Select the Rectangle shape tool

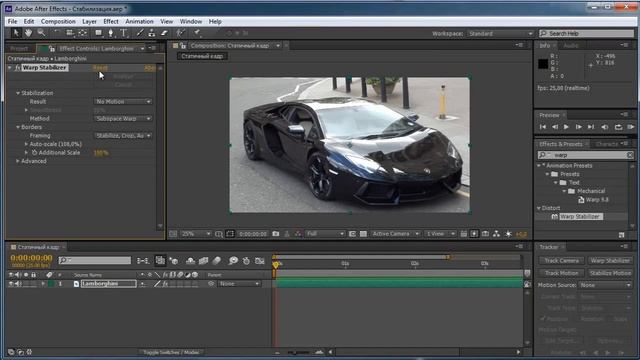point(98,33)
